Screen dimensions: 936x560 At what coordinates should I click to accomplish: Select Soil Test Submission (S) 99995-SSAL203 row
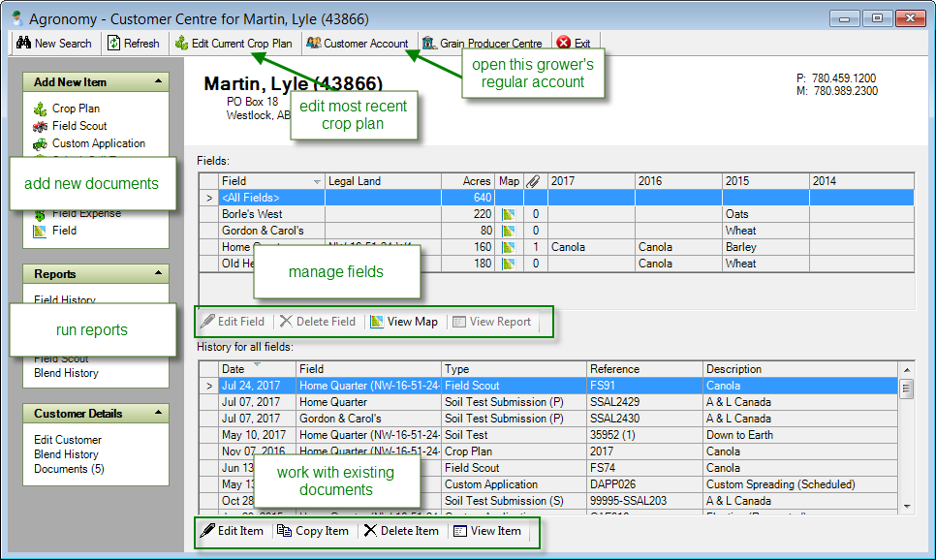(548, 501)
